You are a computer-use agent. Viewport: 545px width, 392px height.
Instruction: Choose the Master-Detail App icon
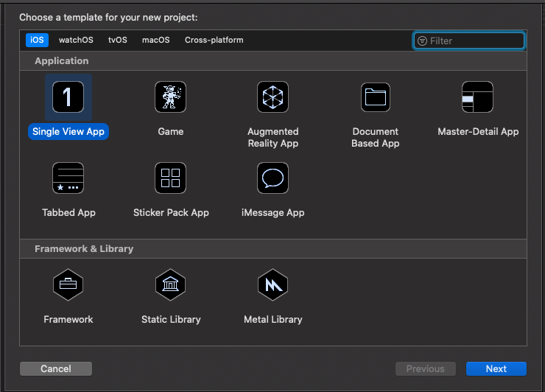click(x=477, y=97)
